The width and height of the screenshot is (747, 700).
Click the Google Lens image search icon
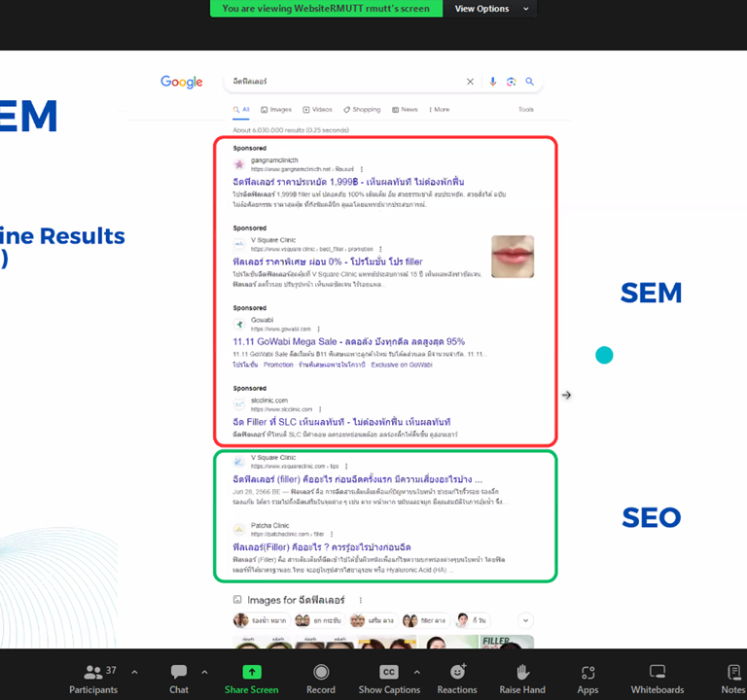click(x=512, y=82)
